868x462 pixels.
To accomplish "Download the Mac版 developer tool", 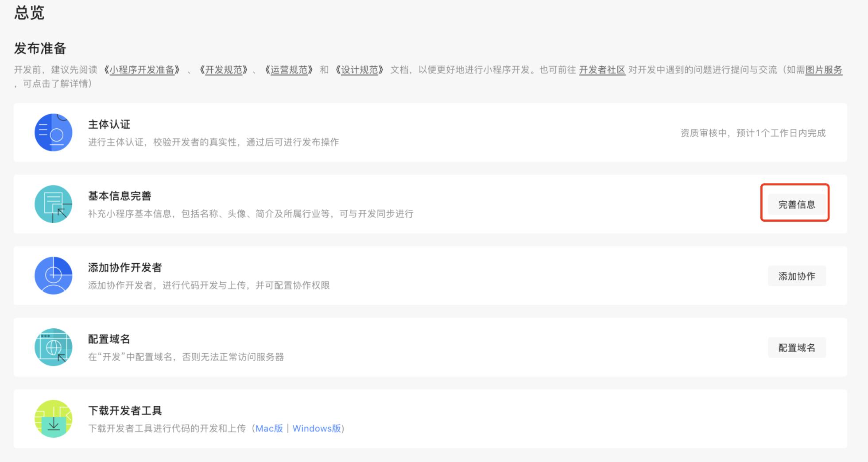I will click(269, 428).
